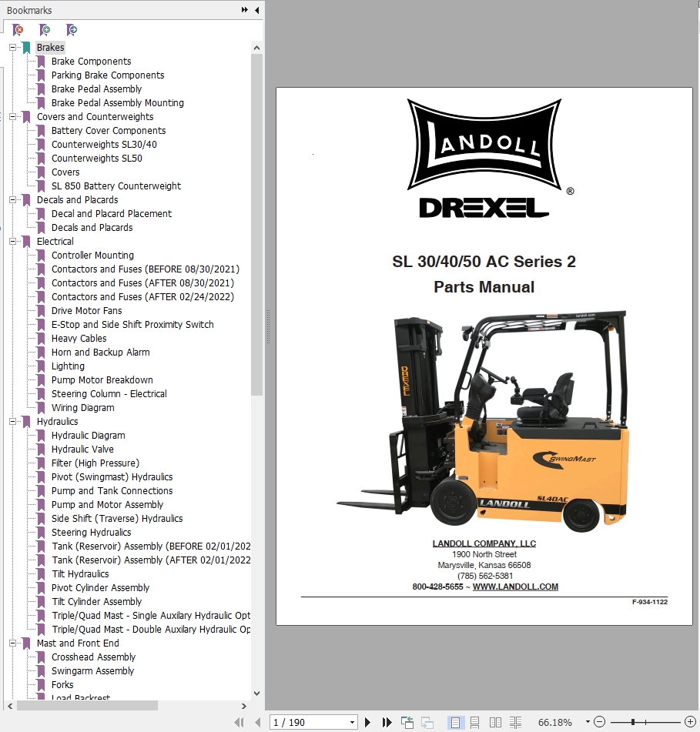Open E-Stop and Side Shift Proximity Switch
This screenshot has height=732, width=700.
coord(132,325)
